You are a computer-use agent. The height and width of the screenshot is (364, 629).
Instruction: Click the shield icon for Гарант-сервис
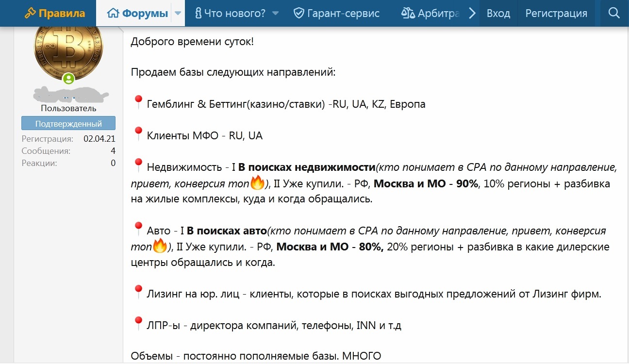(x=299, y=13)
